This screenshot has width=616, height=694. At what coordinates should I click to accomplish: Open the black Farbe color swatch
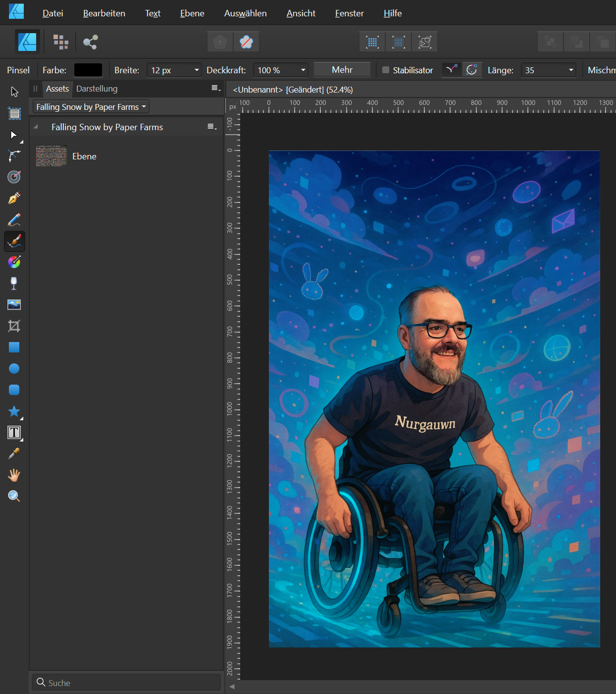coord(88,70)
